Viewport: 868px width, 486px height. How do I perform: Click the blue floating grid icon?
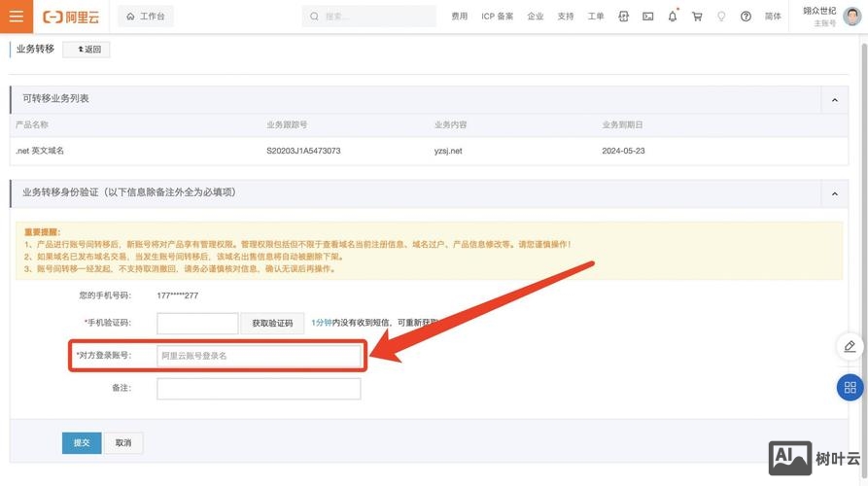[x=850, y=388]
